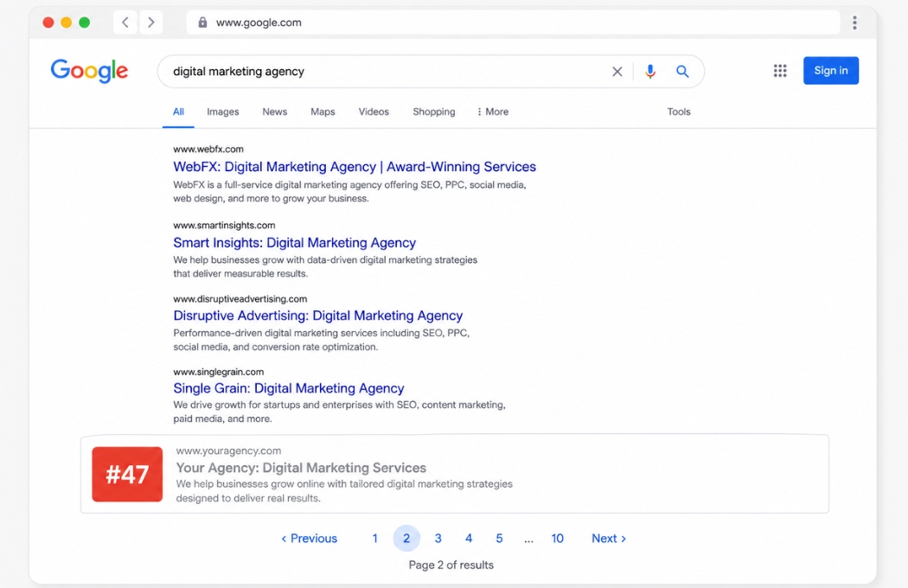Viewport: 908px width, 588px height.
Task: Start voice search with the microphone icon
Action: pos(650,71)
